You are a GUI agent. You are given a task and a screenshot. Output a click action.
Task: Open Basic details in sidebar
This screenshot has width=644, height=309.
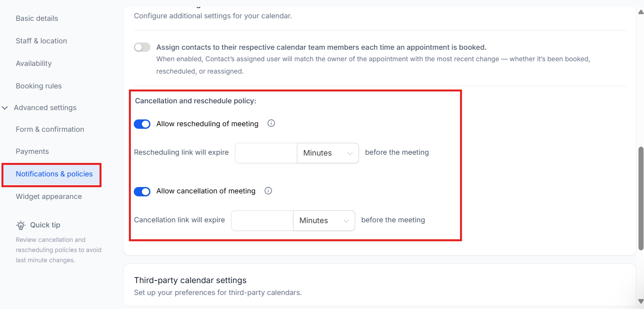pyautogui.click(x=37, y=18)
